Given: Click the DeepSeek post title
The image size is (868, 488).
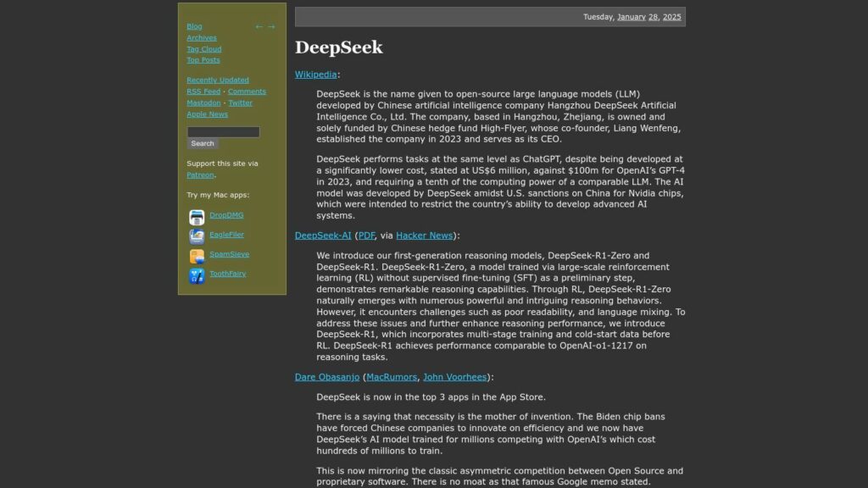Looking at the screenshot, I should point(339,47).
